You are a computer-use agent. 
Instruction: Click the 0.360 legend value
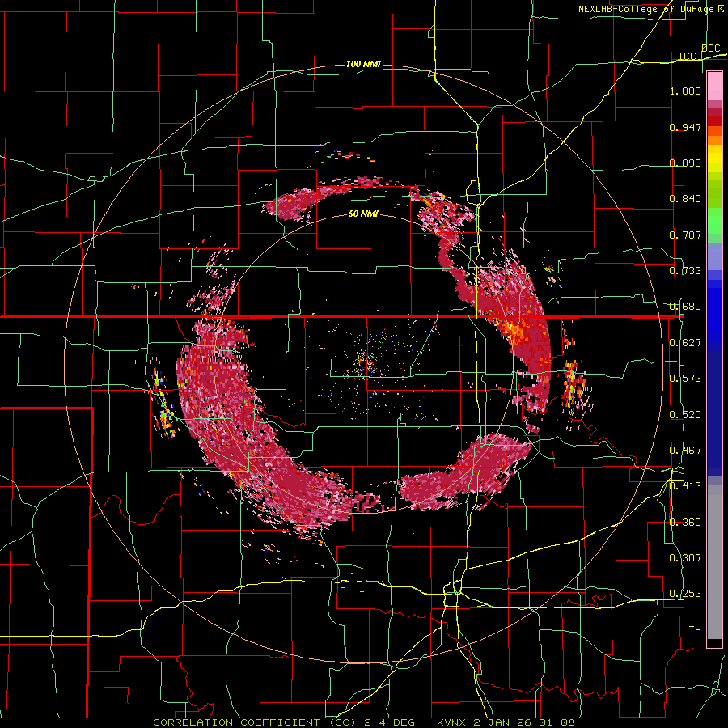[x=685, y=523]
